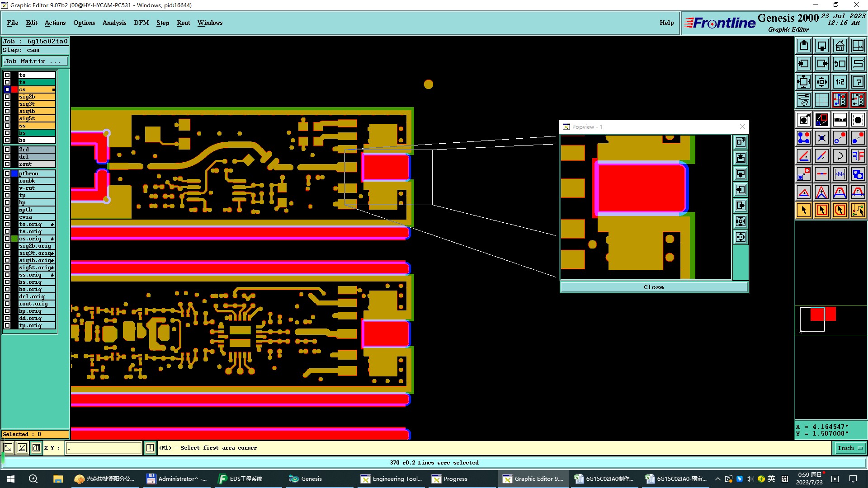Screen dimensions: 868x488
Task: Click the mirror feature tool icon
Action: coord(858,156)
